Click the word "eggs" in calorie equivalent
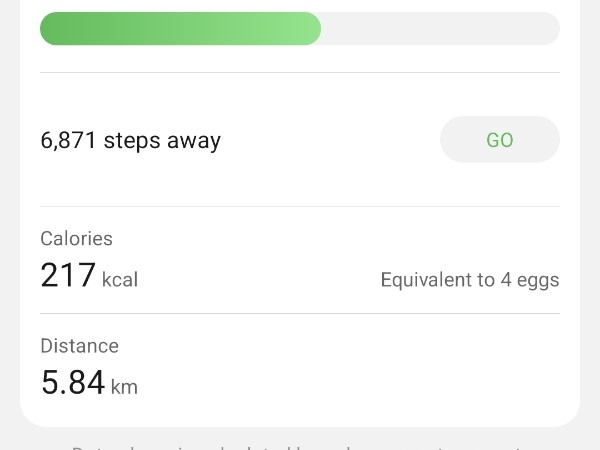This screenshot has height=450, width=600. coord(538,282)
